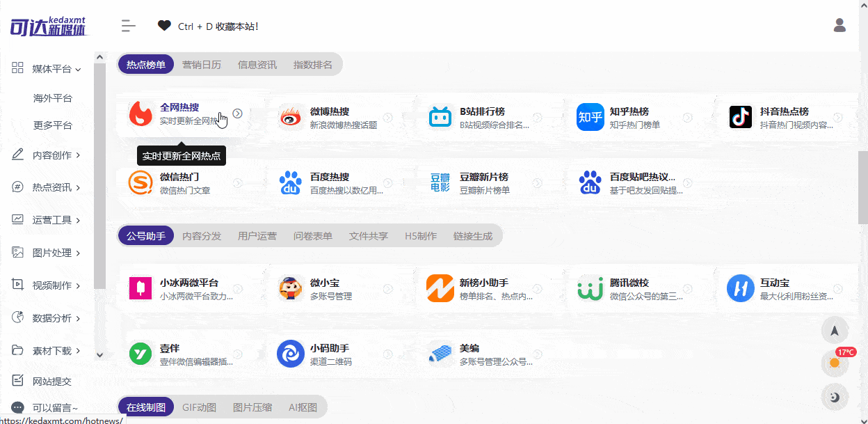Open the 百度热搜 Baidu paw icon
Screen dimensions: 868x424
tap(291, 183)
